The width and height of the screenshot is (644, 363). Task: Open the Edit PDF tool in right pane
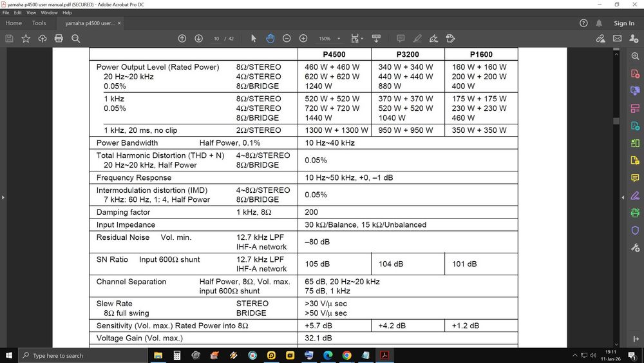click(x=635, y=126)
